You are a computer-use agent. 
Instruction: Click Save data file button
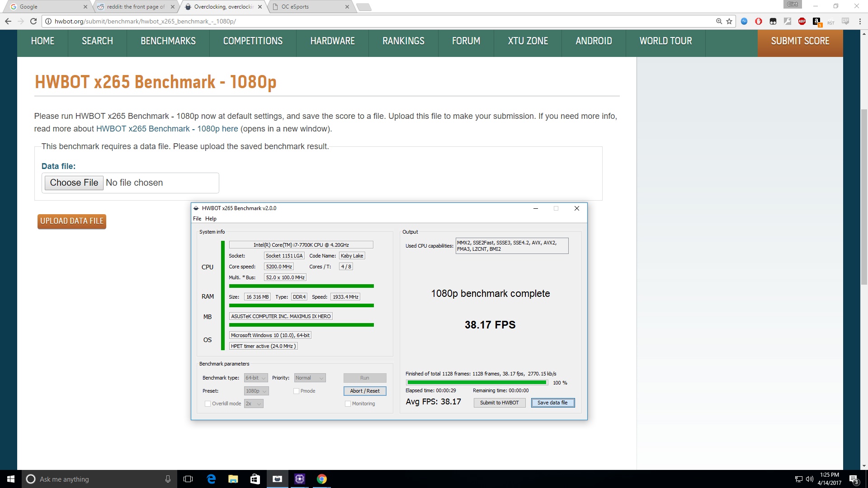[552, 403]
